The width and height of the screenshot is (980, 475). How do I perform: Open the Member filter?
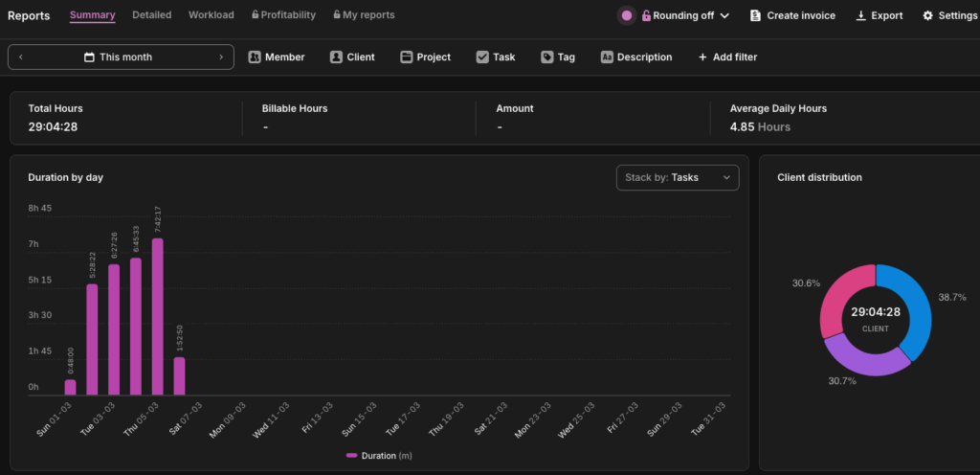click(x=276, y=57)
